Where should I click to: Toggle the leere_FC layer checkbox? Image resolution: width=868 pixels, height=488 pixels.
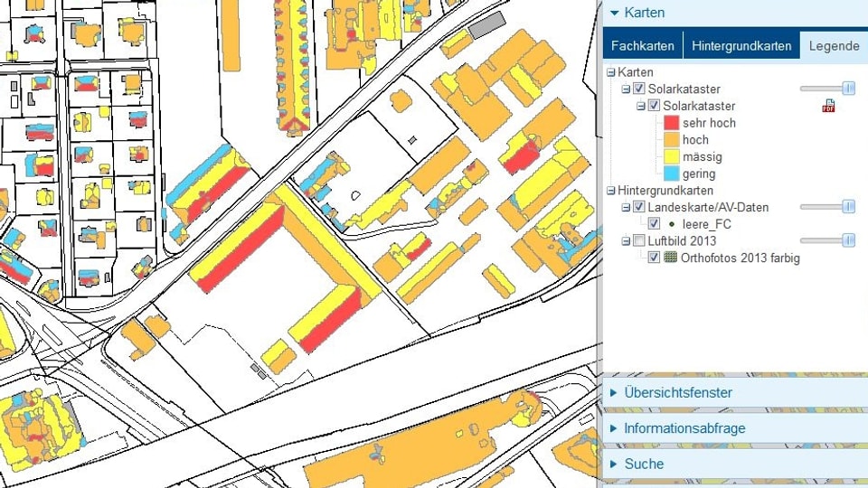point(654,223)
